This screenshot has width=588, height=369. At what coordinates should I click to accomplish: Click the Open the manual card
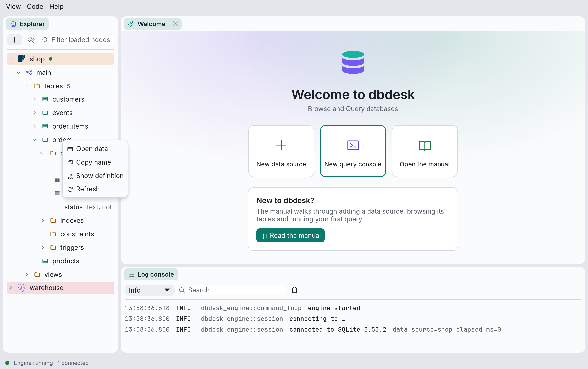point(425,151)
